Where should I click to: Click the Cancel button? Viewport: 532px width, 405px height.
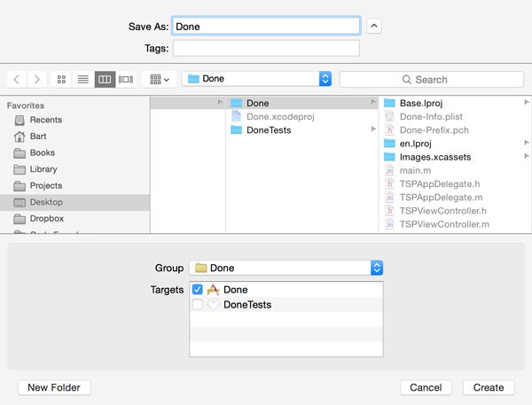click(x=426, y=387)
